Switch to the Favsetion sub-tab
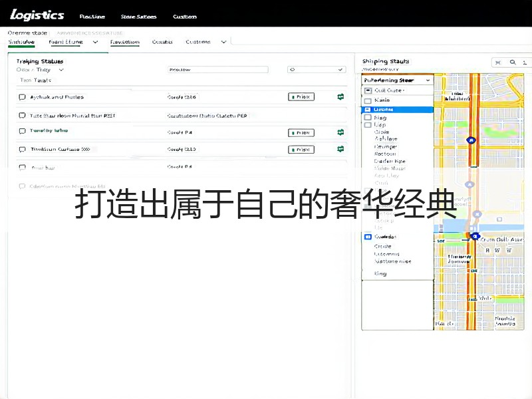The height and width of the screenshot is (399, 532). pos(125,42)
